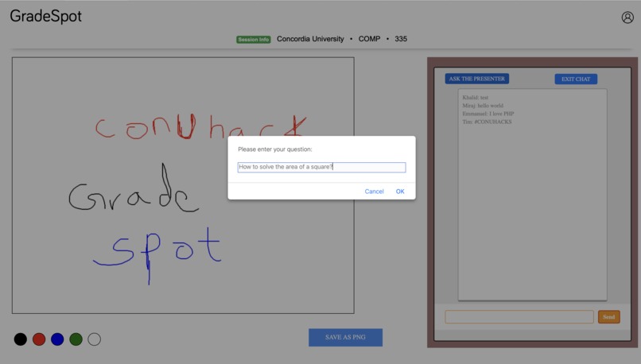
Task: Click the COMP course code text
Action: coord(369,39)
